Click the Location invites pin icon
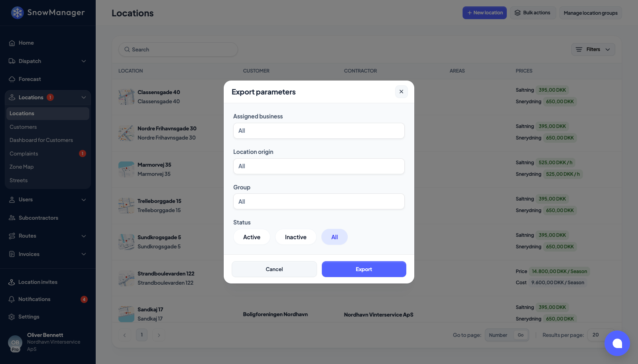Image resolution: width=638 pixels, height=364 pixels. click(x=12, y=282)
